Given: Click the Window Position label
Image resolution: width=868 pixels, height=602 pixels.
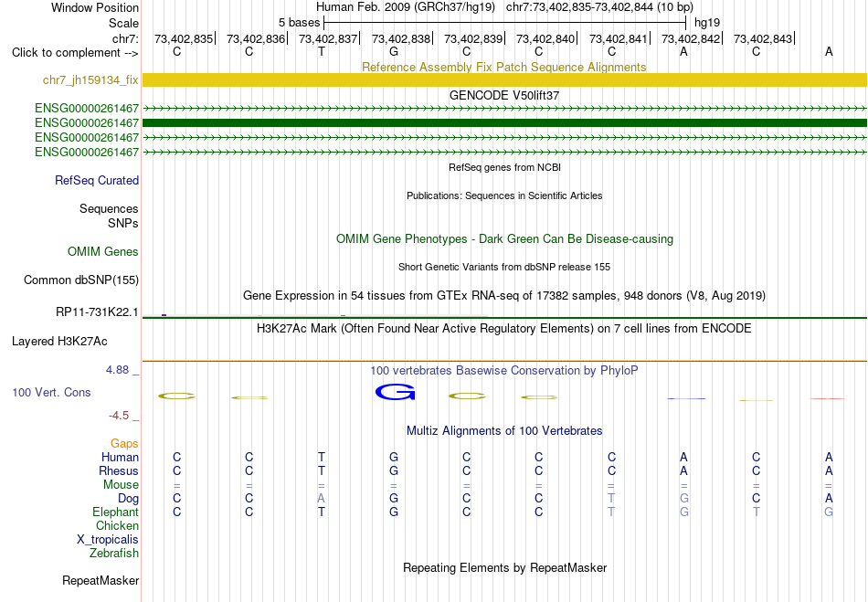Looking at the screenshot, I should [95, 7].
